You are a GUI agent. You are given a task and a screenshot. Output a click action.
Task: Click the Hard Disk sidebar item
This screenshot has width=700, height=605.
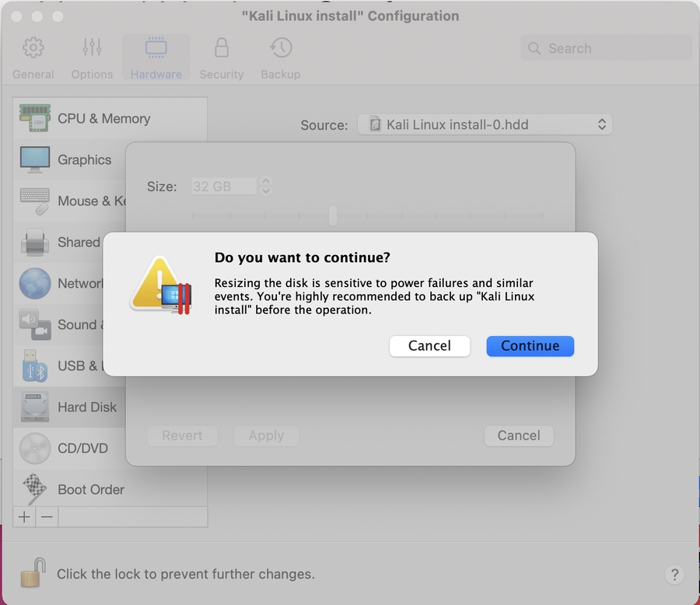point(86,407)
